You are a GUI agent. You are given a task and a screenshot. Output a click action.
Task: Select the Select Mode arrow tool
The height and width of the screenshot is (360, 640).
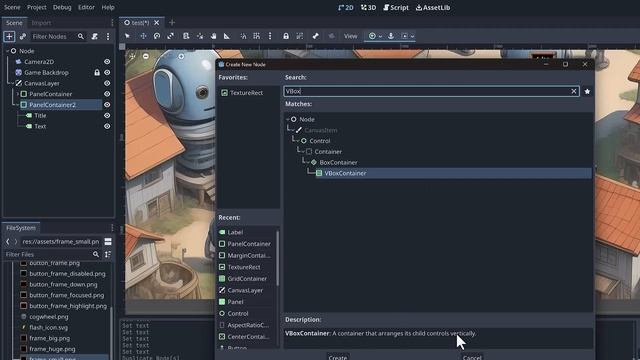pyautogui.click(x=127, y=36)
